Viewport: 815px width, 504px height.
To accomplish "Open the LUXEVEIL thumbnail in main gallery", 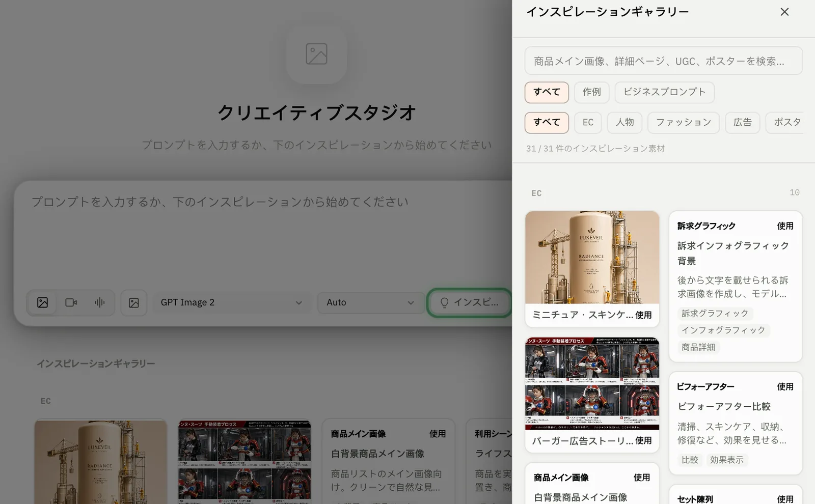I will (x=101, y=462).
